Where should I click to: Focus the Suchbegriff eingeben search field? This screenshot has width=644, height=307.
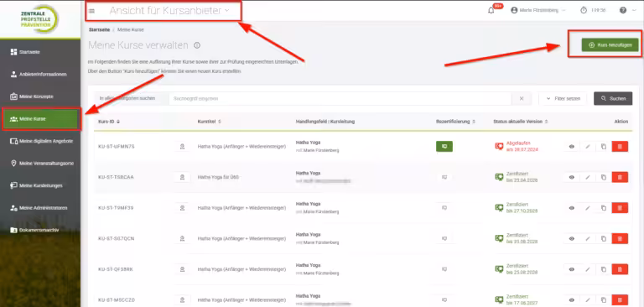340,99
